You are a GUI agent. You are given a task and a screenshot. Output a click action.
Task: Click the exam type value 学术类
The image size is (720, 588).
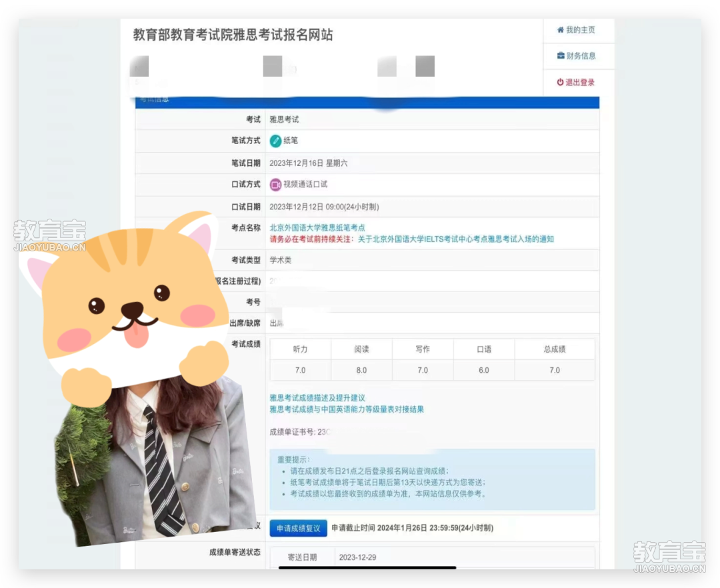281,260
